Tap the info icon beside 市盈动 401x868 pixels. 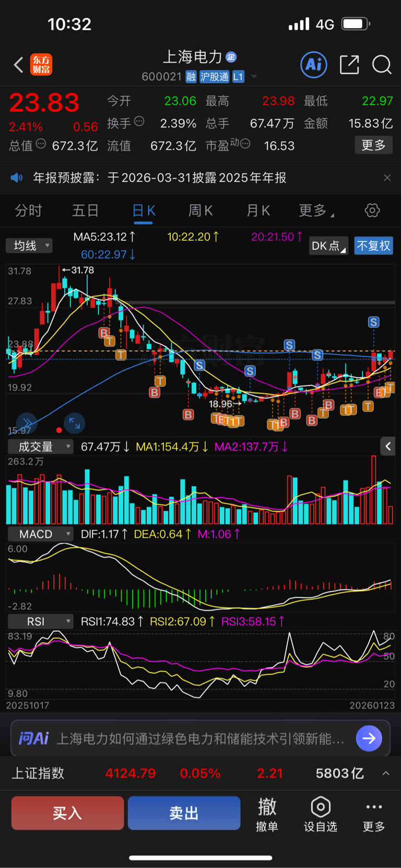click(x=245, y=144)
